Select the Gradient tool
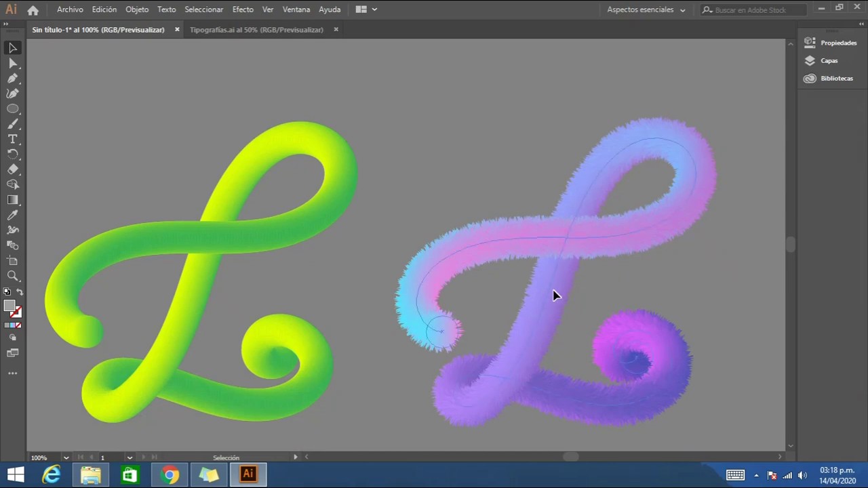Screen dimensions: 868x488 point(13,200)
